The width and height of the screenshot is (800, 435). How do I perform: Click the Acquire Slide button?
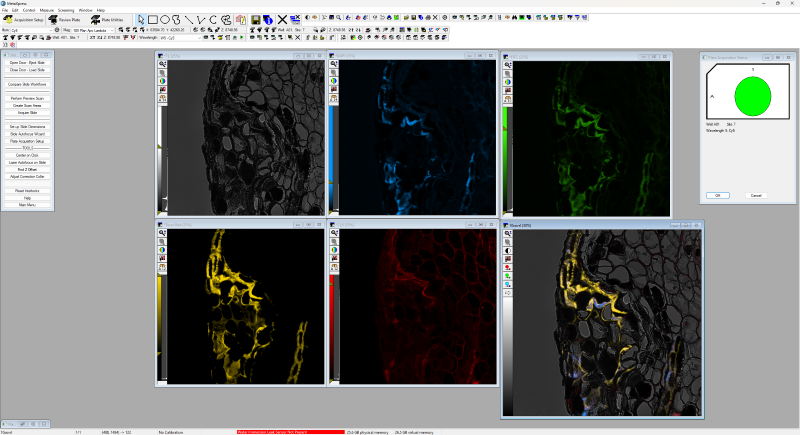[x=27, y=113]
